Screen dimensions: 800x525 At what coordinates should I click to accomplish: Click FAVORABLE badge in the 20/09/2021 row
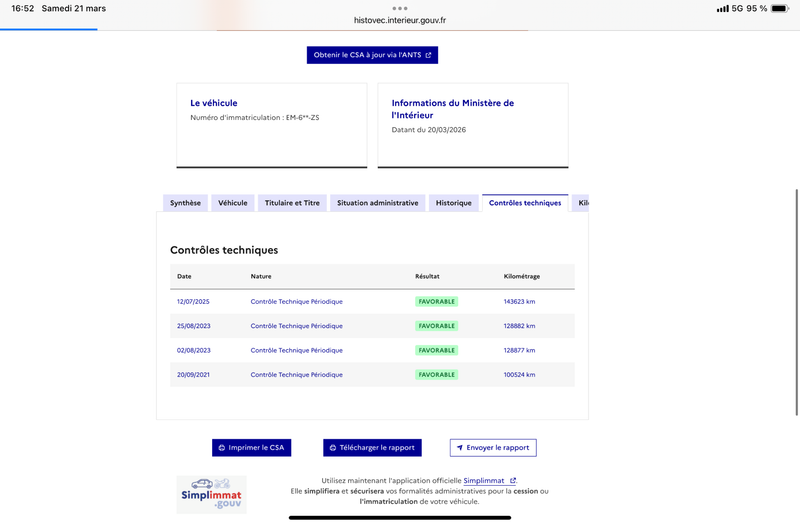(436, 374)
